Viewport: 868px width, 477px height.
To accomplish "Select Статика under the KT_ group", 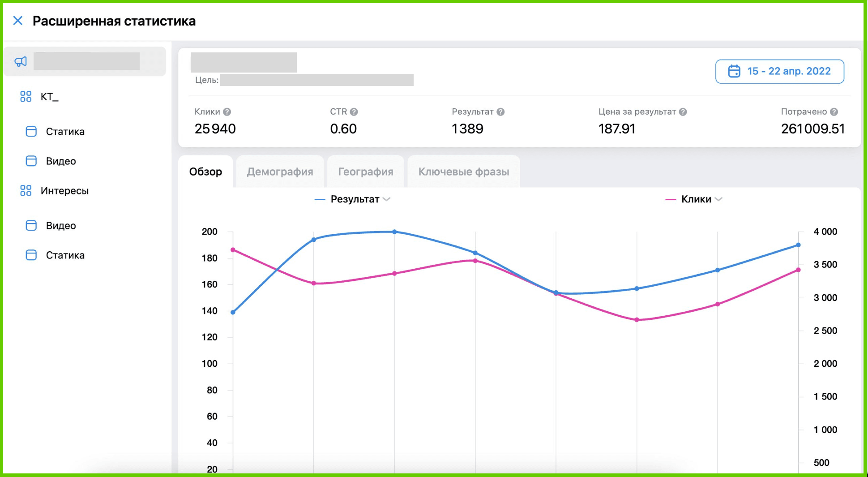I will pos(65,132).
